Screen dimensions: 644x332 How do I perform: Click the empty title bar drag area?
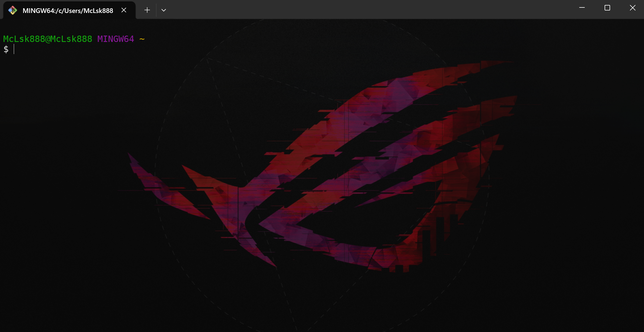click(358, 10)
